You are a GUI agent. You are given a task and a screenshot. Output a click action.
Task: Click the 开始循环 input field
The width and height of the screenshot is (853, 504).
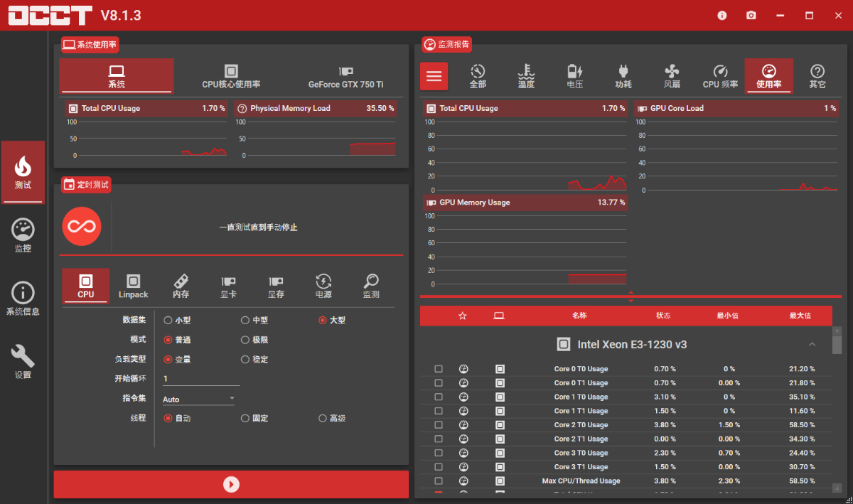(200, 379)
